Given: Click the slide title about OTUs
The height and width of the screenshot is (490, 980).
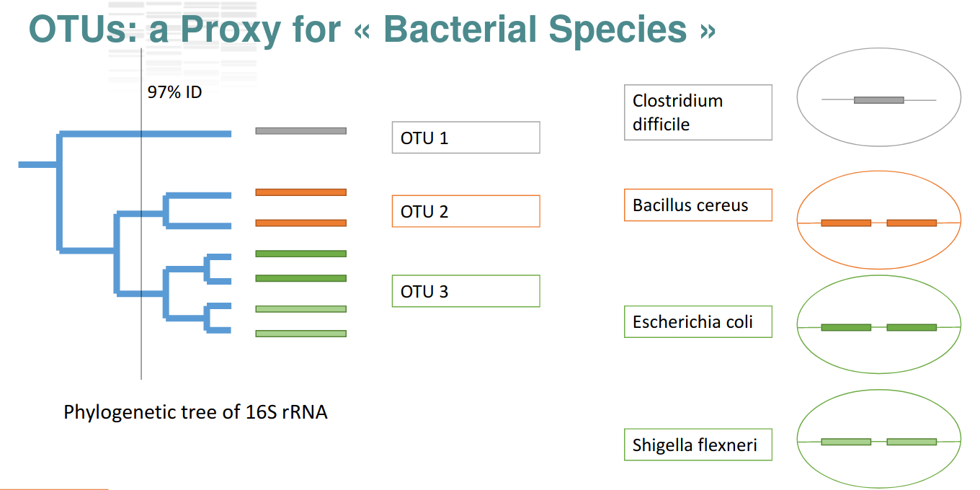Looking at the screenshot, I should [x=372, y=30].
